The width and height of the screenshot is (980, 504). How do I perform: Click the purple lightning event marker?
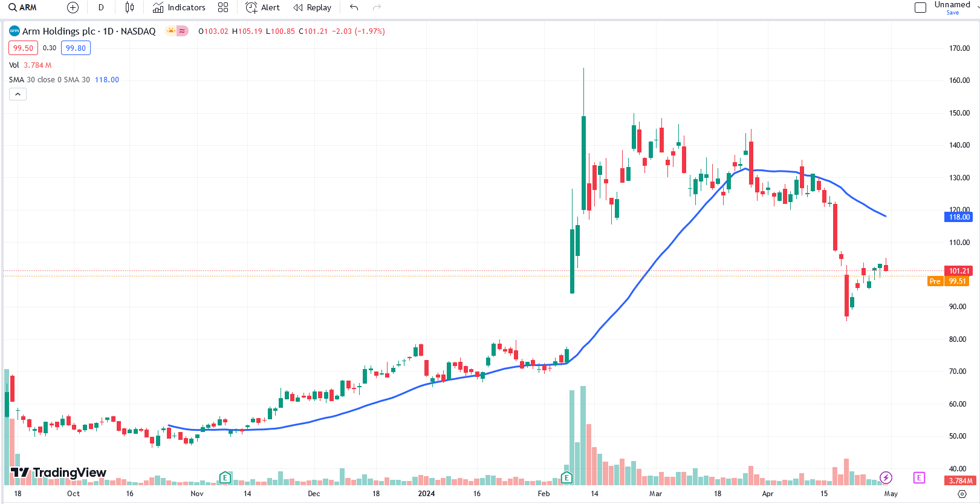pos(886,478)
